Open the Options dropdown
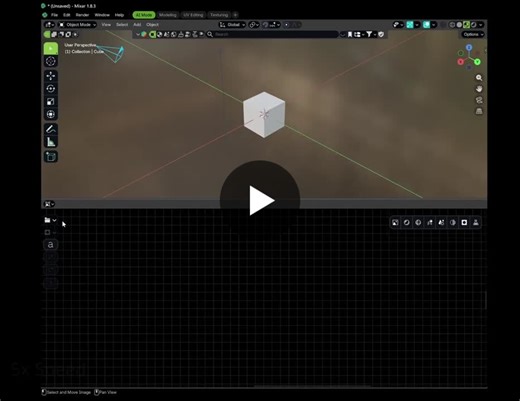The image size is (520, 401). coord(473,34)
